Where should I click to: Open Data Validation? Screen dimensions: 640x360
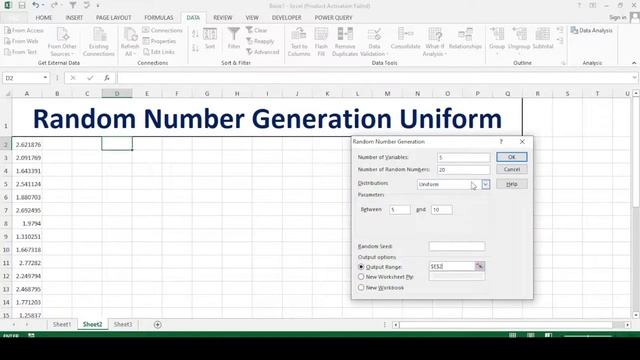point(374,42)
